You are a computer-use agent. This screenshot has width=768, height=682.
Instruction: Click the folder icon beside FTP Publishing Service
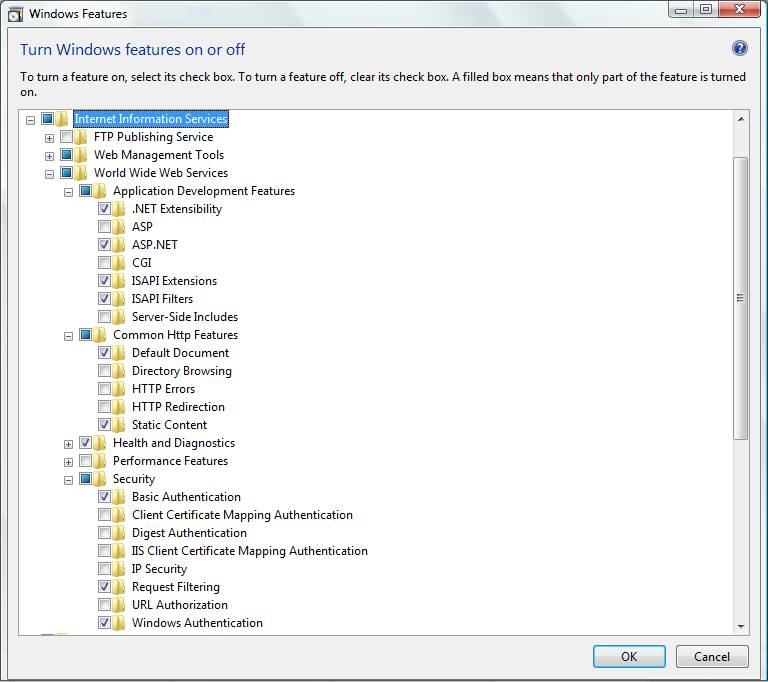(x=82, y=137)
